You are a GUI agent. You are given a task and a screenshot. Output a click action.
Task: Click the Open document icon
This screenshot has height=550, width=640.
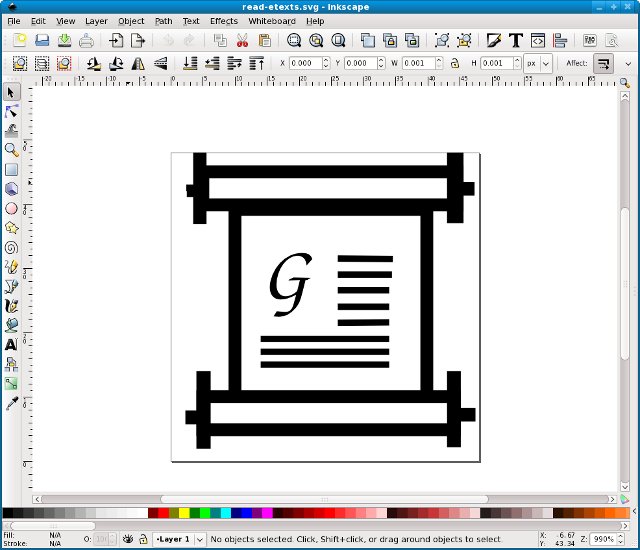42,40
